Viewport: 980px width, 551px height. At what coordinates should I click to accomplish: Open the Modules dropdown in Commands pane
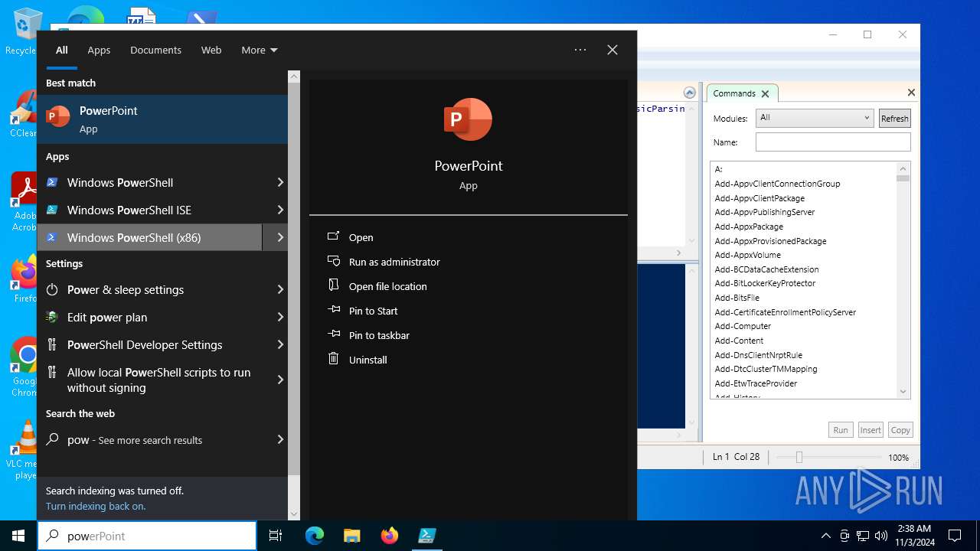pyautogui.click(x=815, y=118)
